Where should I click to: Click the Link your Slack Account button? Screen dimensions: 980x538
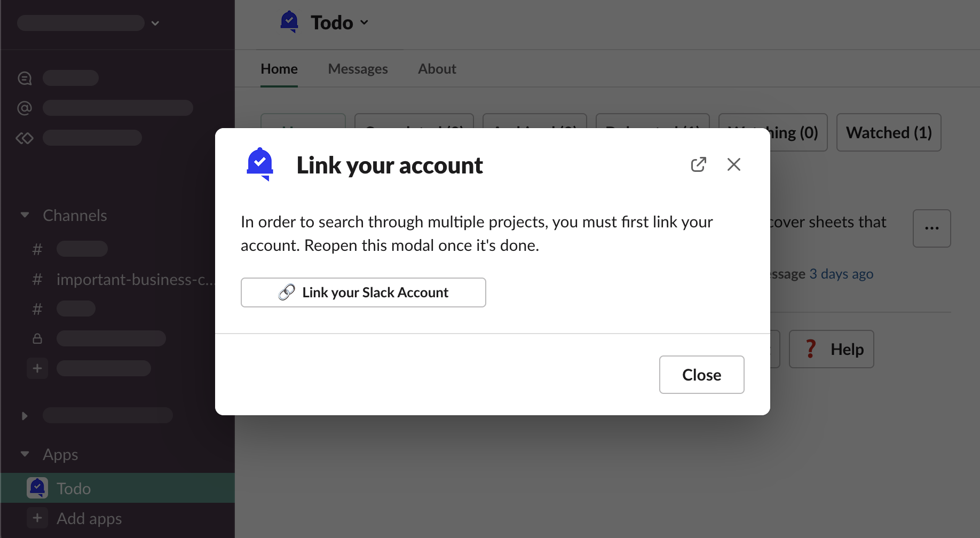coord(363,292)
